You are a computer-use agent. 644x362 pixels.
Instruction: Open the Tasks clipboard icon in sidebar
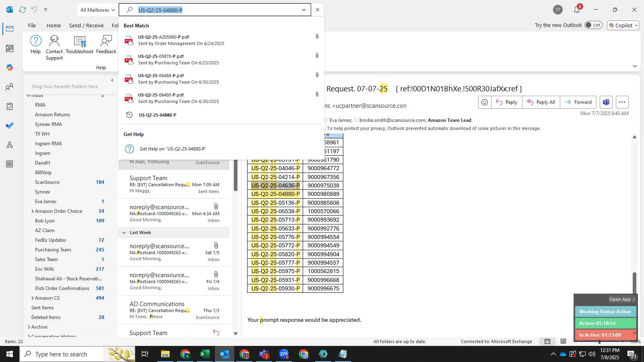tap(10, 106)
